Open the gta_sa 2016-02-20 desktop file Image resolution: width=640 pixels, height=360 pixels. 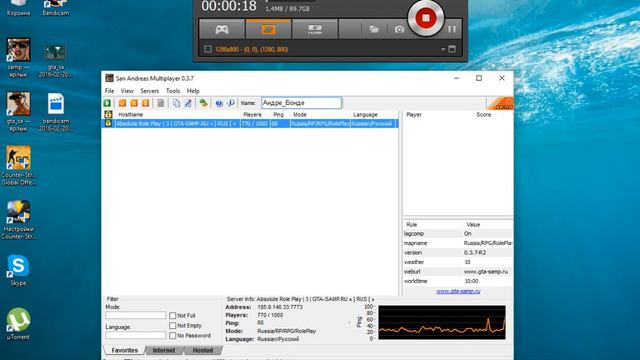[56, 60]
